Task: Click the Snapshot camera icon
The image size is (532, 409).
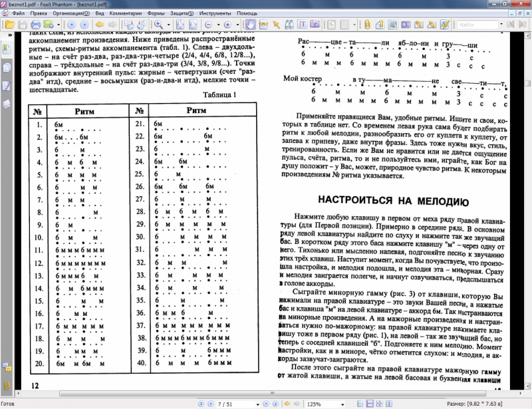Action: click(315, 25)
